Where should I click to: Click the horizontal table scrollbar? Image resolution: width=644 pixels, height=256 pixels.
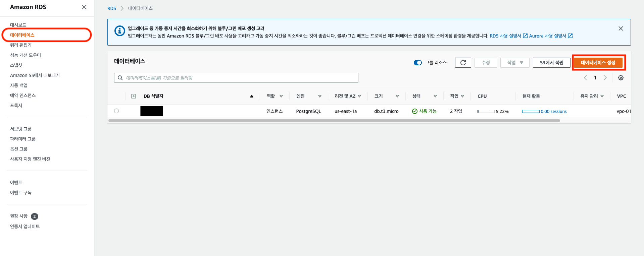point(334,121)
